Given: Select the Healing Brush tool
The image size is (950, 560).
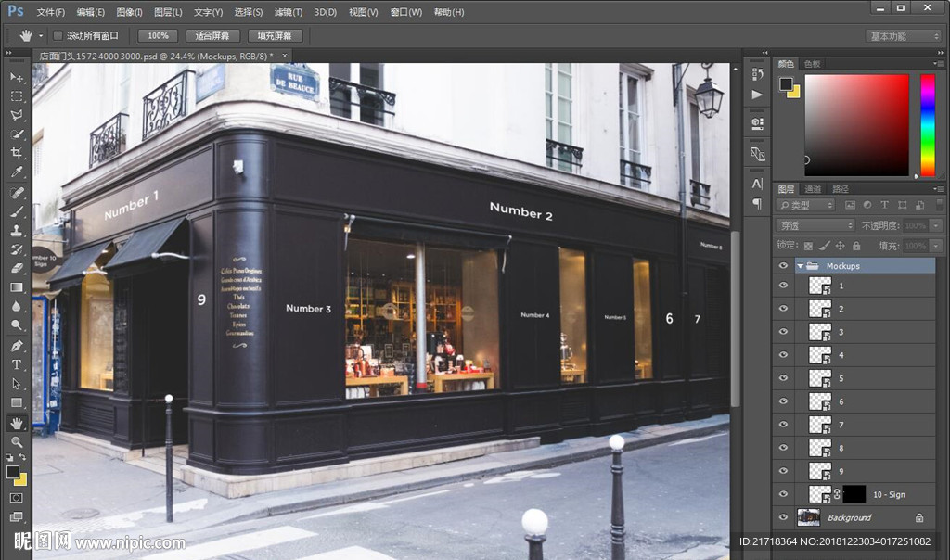Looking at the screenshot, I should [x=17, y=193].
